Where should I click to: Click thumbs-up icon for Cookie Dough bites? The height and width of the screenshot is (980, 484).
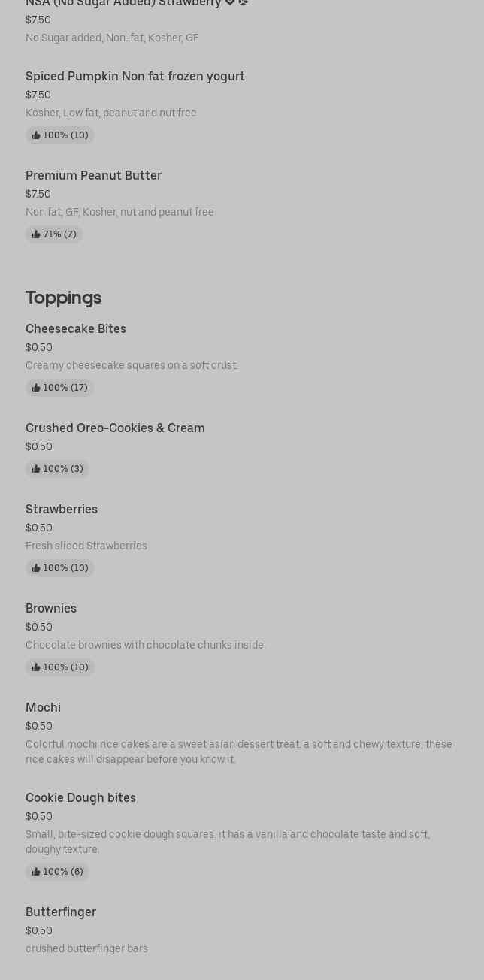pyautogui.click(x=36, y=872)
